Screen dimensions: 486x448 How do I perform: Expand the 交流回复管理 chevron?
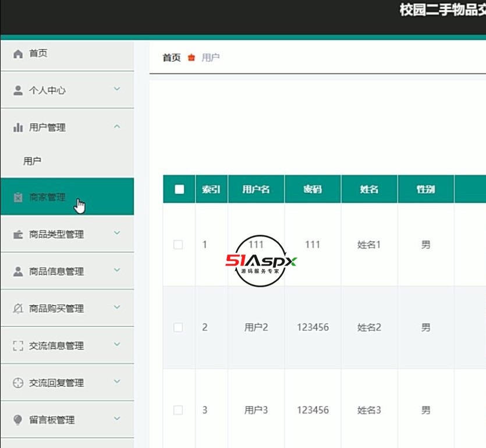pos(117,382)
